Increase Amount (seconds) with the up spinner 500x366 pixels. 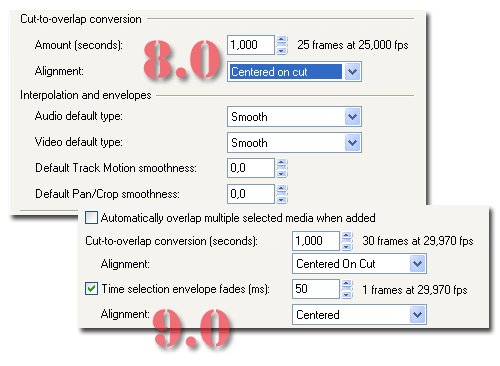pos(282,40)
